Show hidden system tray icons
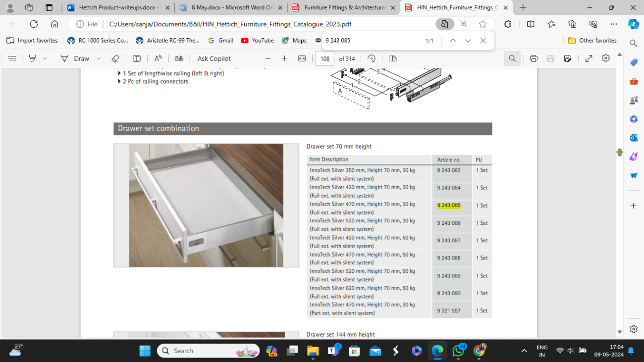 [x=524, y=351]
